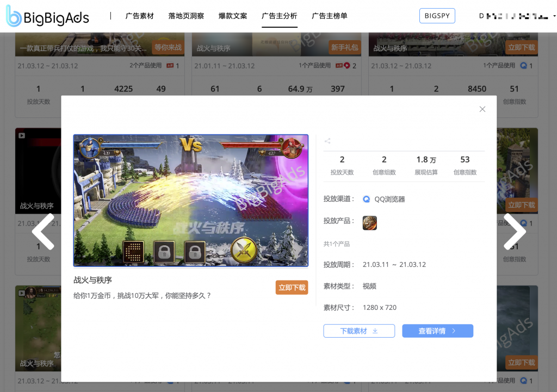Click the red channel icon on second card
The image size is (557, 392).
tap(346, 66)
